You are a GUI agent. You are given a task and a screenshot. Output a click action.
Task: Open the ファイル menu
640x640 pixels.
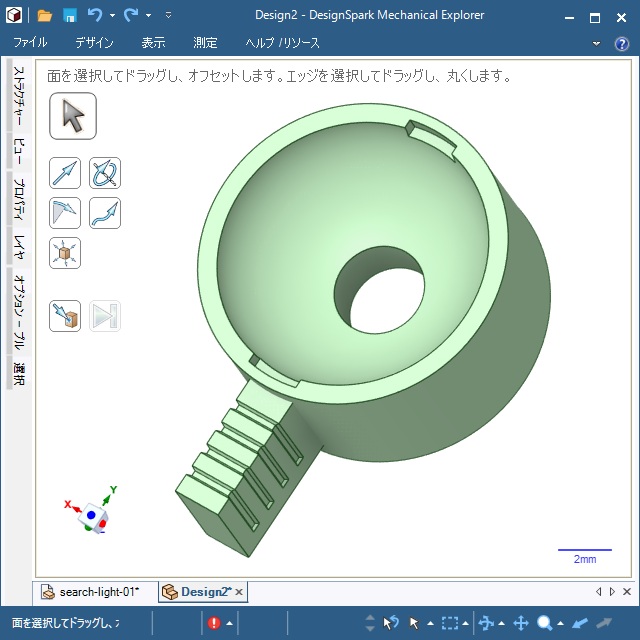(x=30, y=43)
